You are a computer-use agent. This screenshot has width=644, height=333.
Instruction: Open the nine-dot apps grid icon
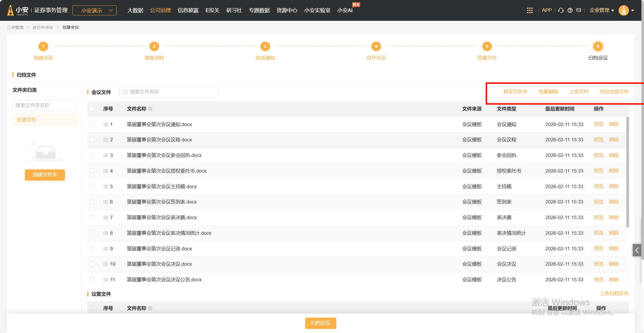(530, 10)
